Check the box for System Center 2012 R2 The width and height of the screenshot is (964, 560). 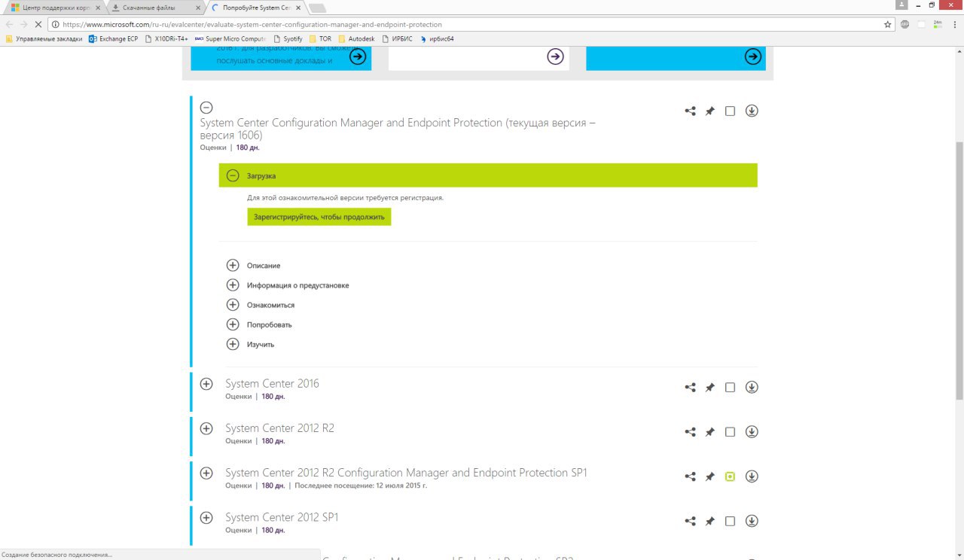pyautogui.click(x=730, y=432)
